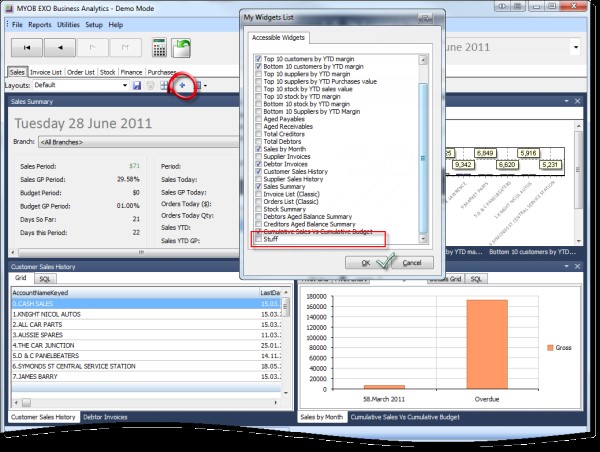Uncheck the Debtor Invoices widget
600x452 pixels.
coord(259,164)
